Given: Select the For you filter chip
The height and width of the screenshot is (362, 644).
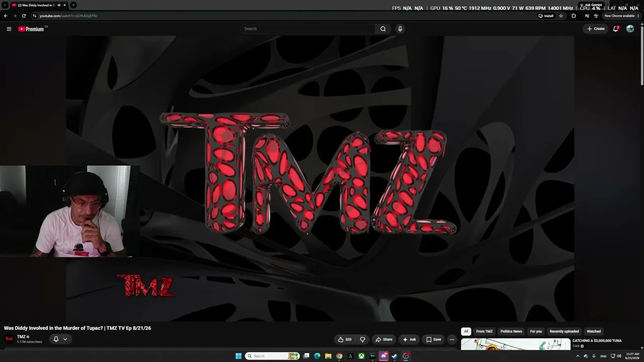Looking at the screenshot, I should pos(536,331).
